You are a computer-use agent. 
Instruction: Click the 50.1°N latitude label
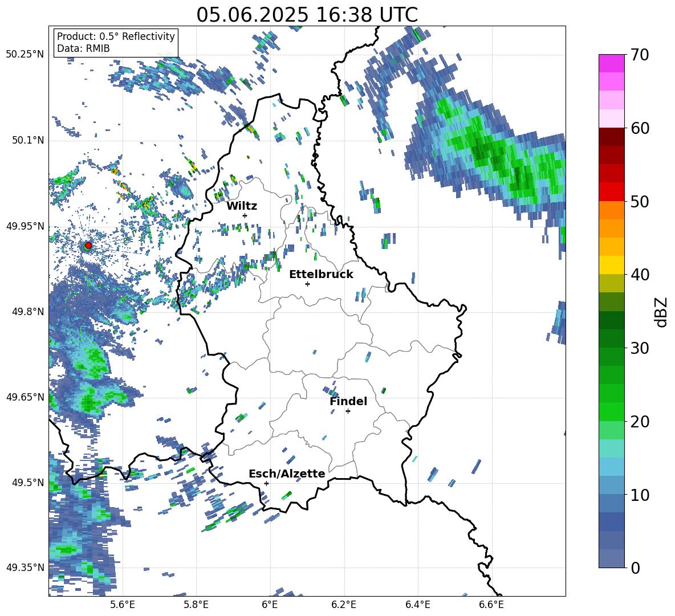click(28, 141)
